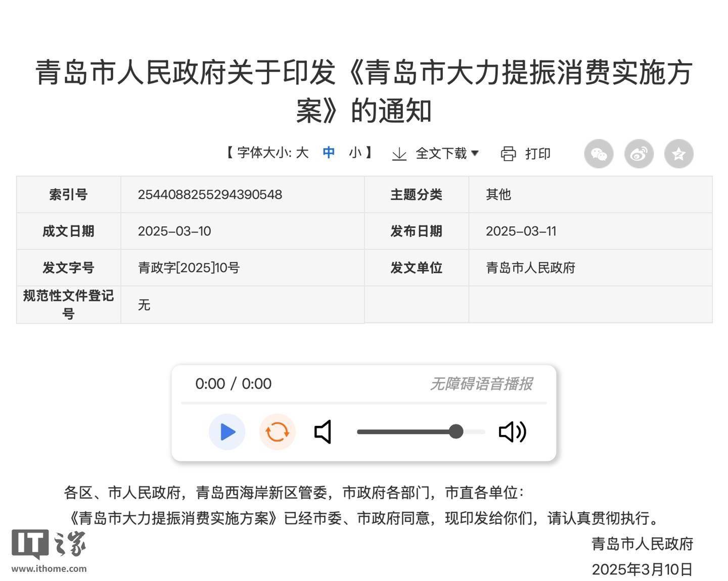Click the 索引号 label cell
Viewport: 728px width, 581px height.
tap(68, 195)
